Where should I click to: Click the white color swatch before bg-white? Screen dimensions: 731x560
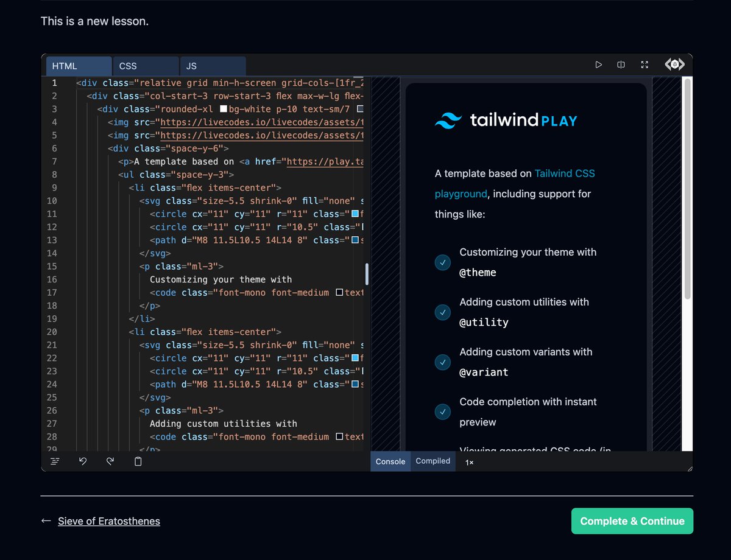pos(224,108)
